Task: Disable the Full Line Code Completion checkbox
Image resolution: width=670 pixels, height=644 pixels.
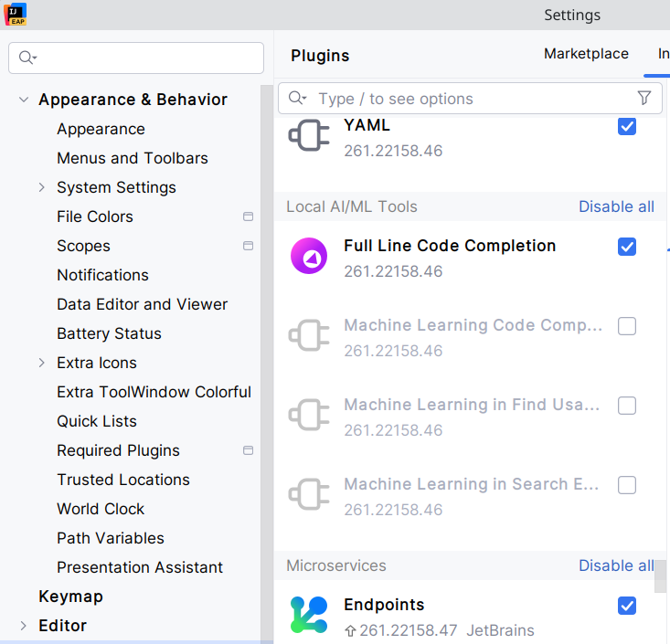Action: coord(627,247)
